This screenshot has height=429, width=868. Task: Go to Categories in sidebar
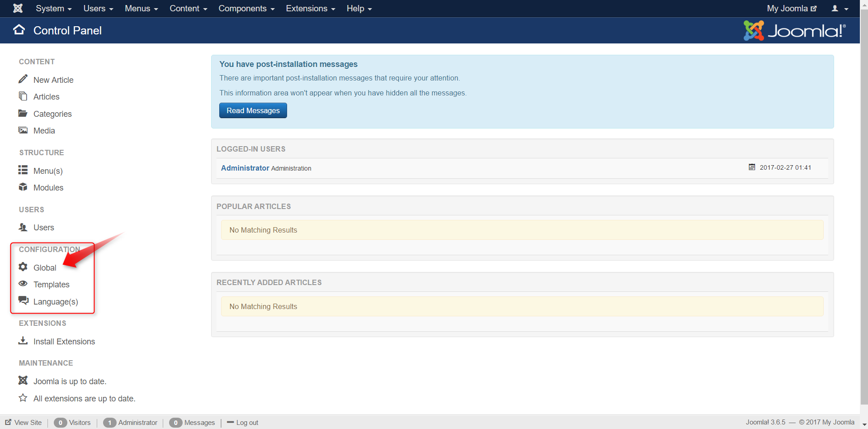[x=52, y=114]
